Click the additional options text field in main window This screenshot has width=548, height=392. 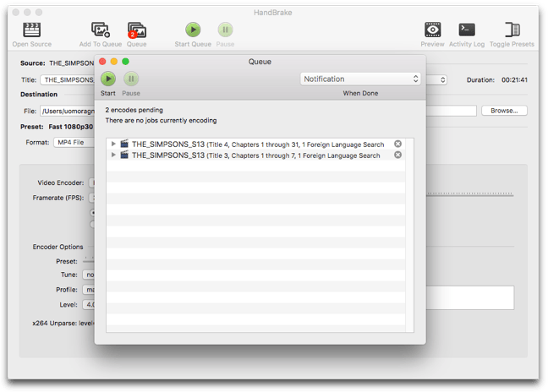(x=469, y=297)
